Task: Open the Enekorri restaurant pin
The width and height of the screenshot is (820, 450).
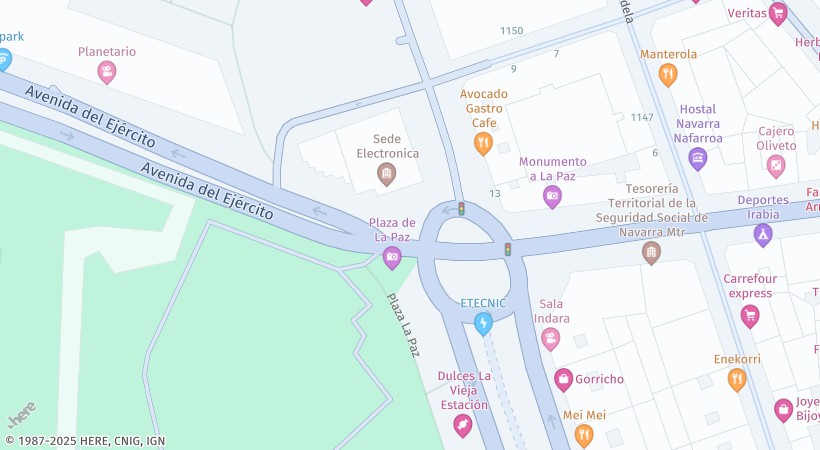Action: (x=737, y=380)
